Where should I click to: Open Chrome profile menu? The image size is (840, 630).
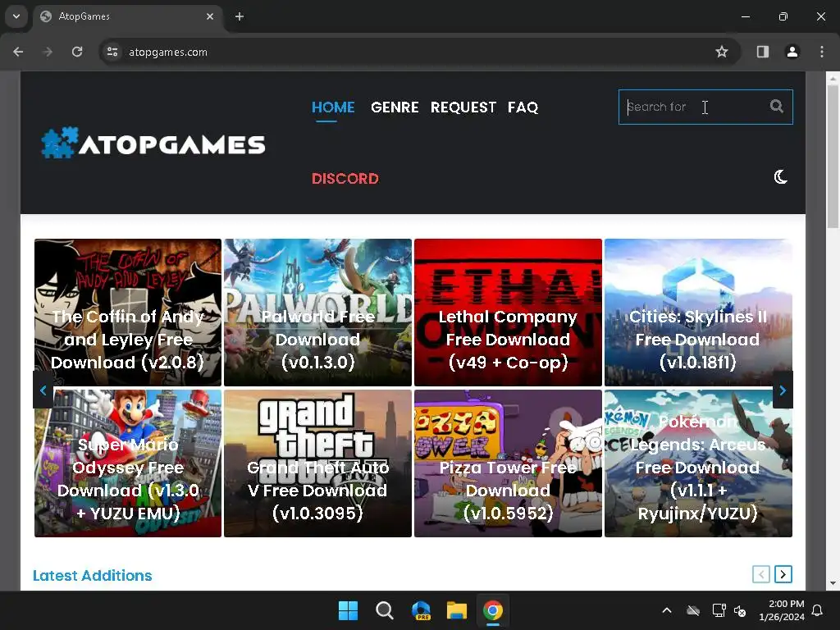coord(792,52)
